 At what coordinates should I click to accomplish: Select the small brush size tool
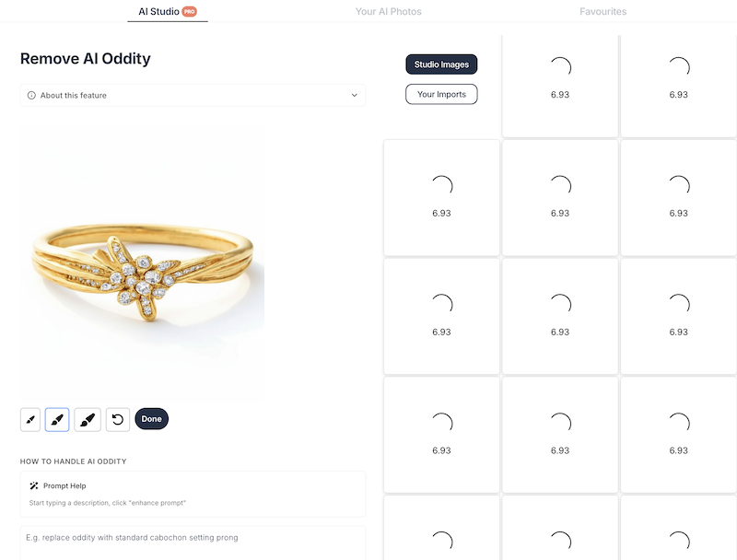pos(30,420)
